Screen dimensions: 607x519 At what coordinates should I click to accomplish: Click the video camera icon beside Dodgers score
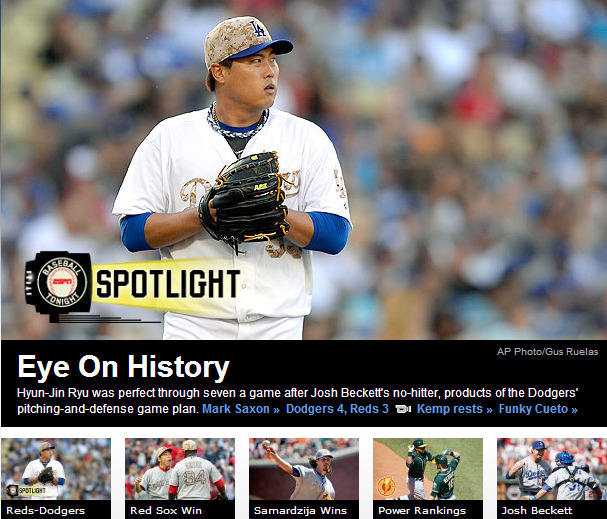pos(403,409)
